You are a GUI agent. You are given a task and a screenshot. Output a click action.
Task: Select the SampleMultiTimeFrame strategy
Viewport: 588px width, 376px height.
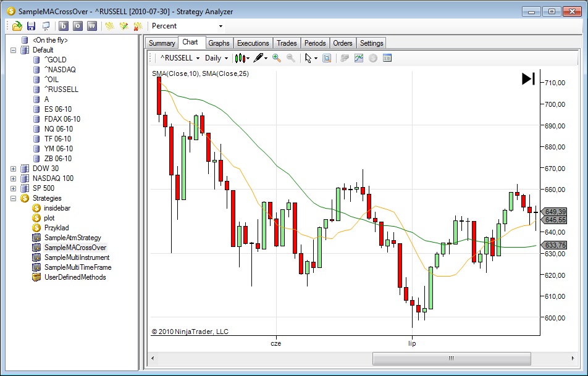78,267
